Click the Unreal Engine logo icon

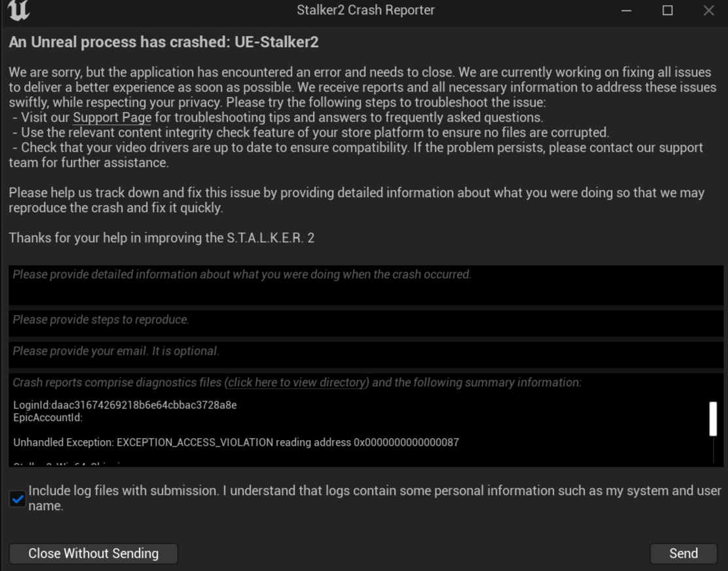[20, 10]
